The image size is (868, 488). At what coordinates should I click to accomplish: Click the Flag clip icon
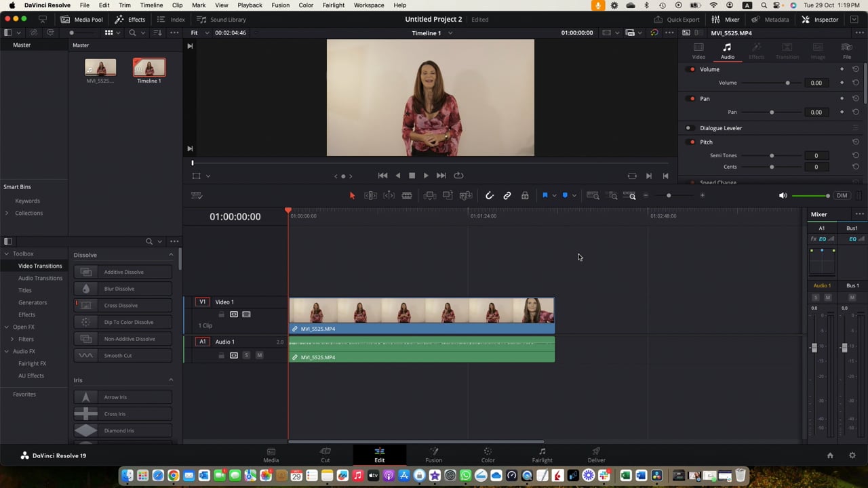[545, 195]
